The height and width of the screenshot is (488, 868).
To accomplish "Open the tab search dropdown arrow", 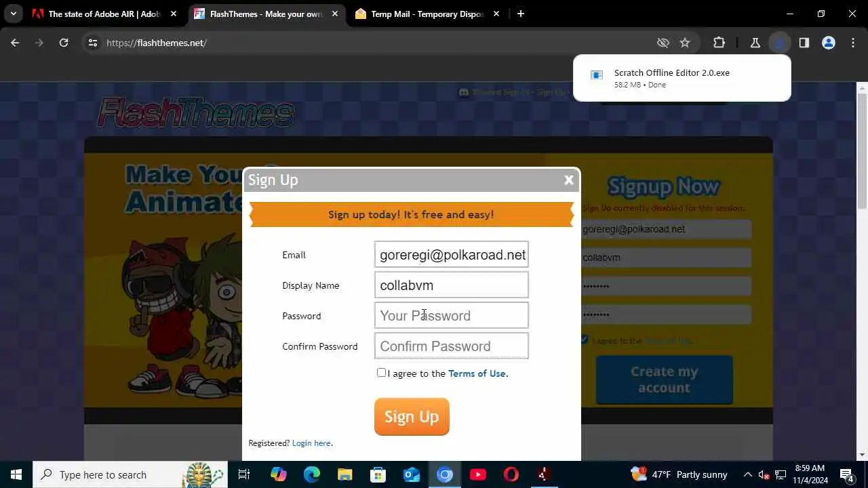I will pos(13,14).
